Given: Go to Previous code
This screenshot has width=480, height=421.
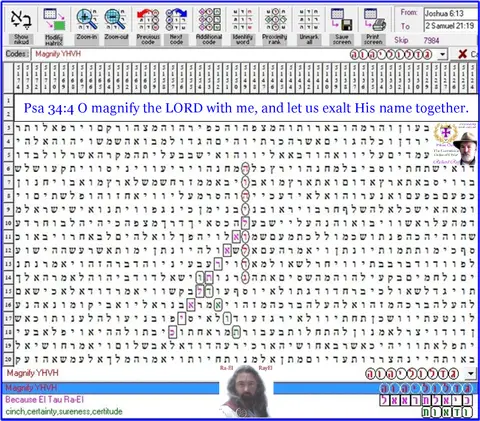Looking at the screenshot, I should click(148, 19).
